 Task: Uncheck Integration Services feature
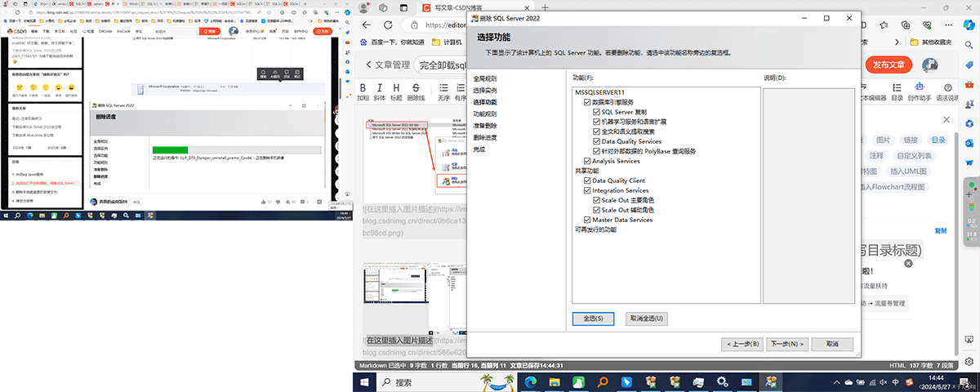pos(587,190)
